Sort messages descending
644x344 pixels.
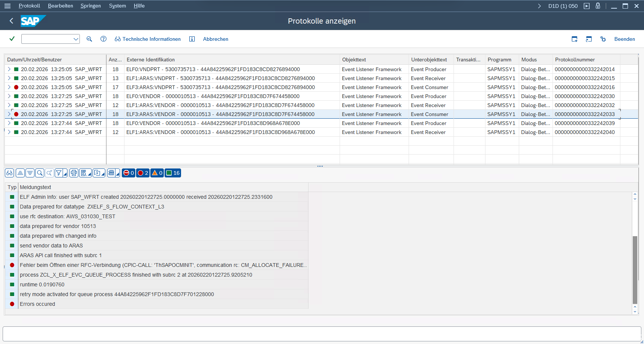pyautogui.click(x=30, y=173)
